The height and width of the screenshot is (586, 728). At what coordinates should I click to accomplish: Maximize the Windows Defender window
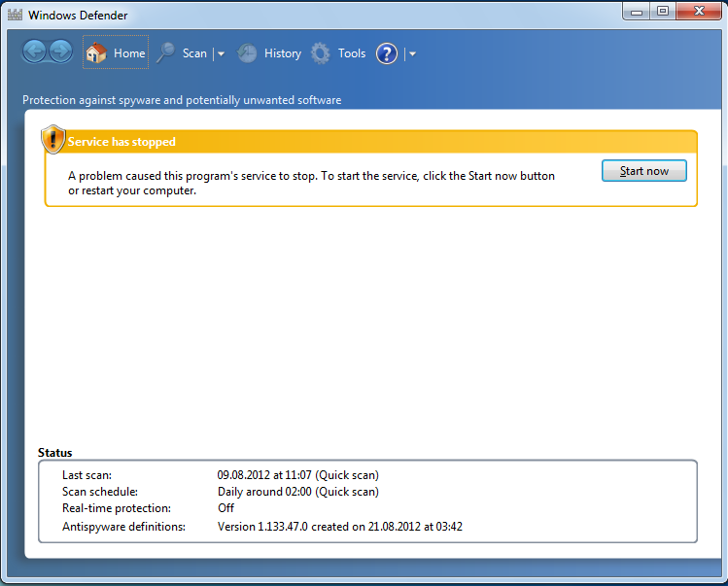[x=663, y=11]
